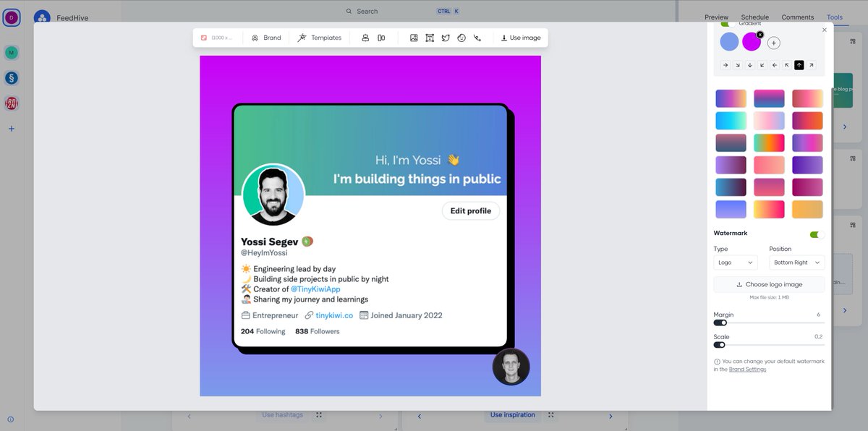Close the tools side panel with X

tap(825, 30)
